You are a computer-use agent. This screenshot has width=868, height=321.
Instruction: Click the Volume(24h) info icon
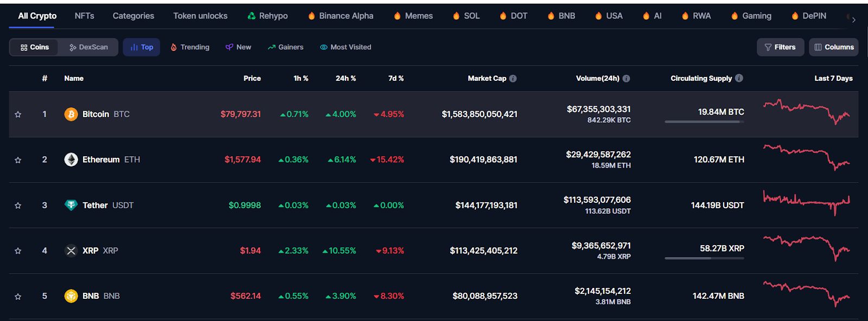[626, 79]
